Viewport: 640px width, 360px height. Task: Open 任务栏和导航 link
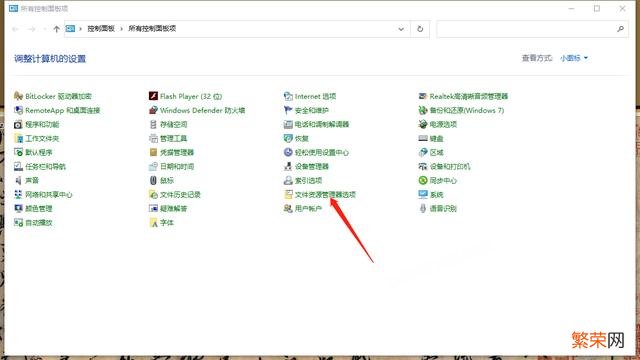tap(45, 167)
